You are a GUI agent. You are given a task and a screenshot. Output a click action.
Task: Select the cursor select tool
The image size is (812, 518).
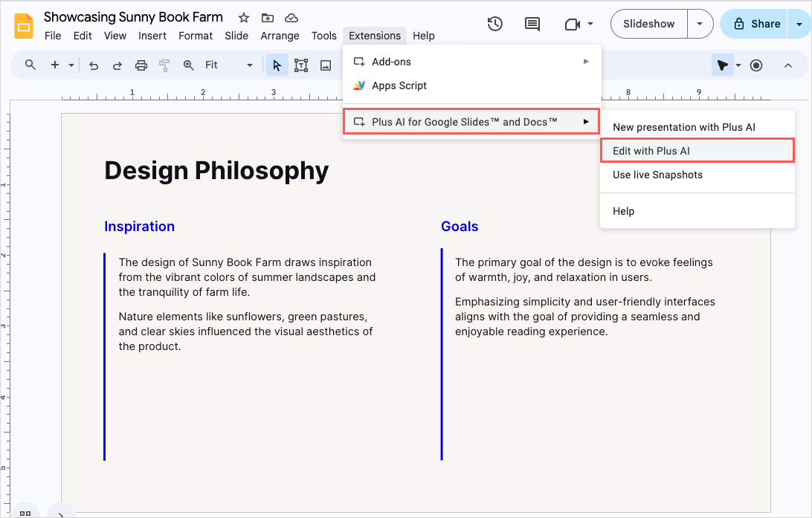pos(277,65)
